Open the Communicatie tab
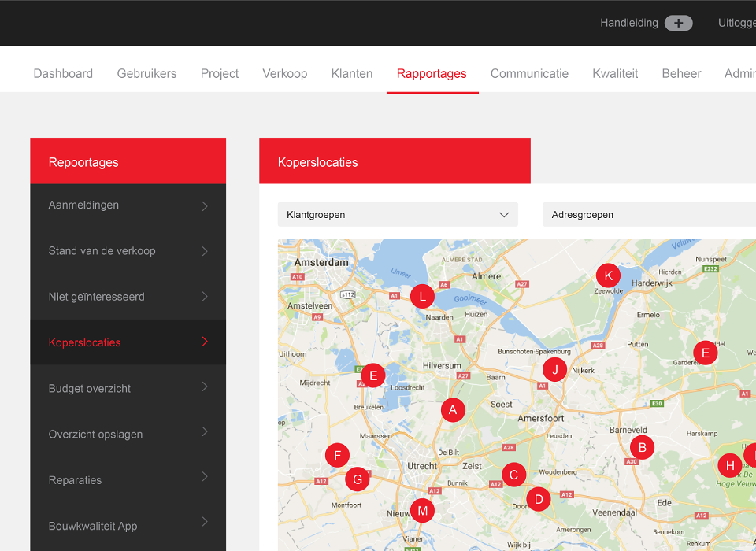Viewport: 756px width, 551px height. click(529, 73)
